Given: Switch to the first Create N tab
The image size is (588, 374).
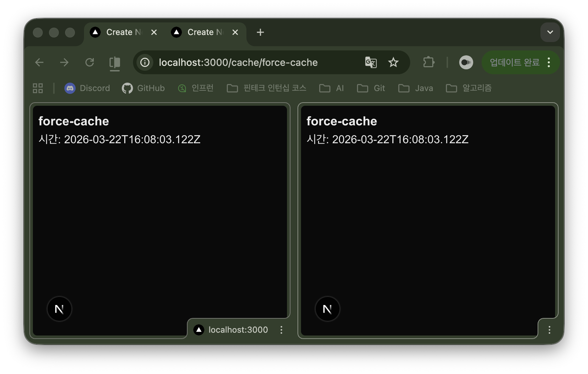Looking at the screenshot, I should pos(119,32).
